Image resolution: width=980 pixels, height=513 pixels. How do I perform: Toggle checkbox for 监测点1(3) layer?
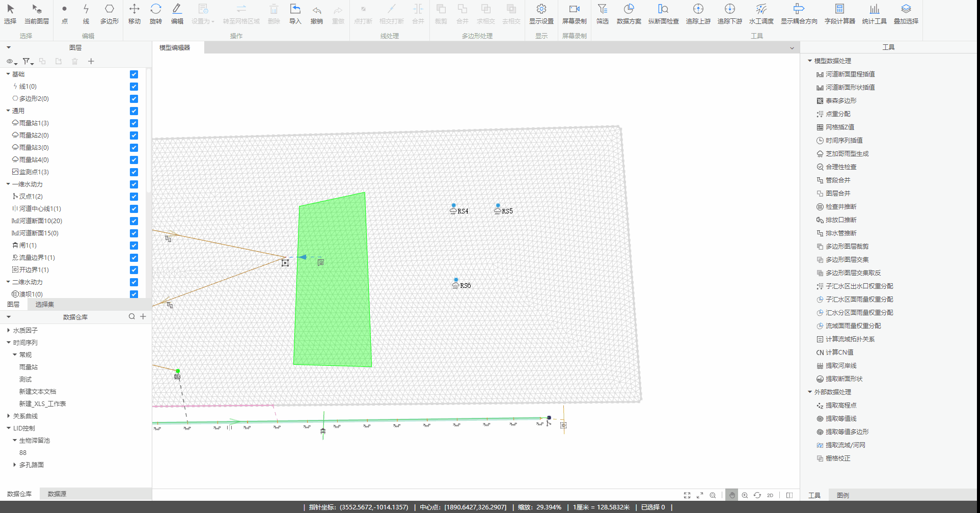(x=134, y=172)
